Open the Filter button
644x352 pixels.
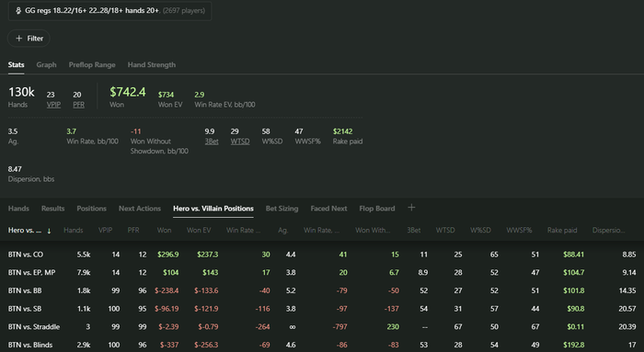pyautogui.click(x=29, y=39)
